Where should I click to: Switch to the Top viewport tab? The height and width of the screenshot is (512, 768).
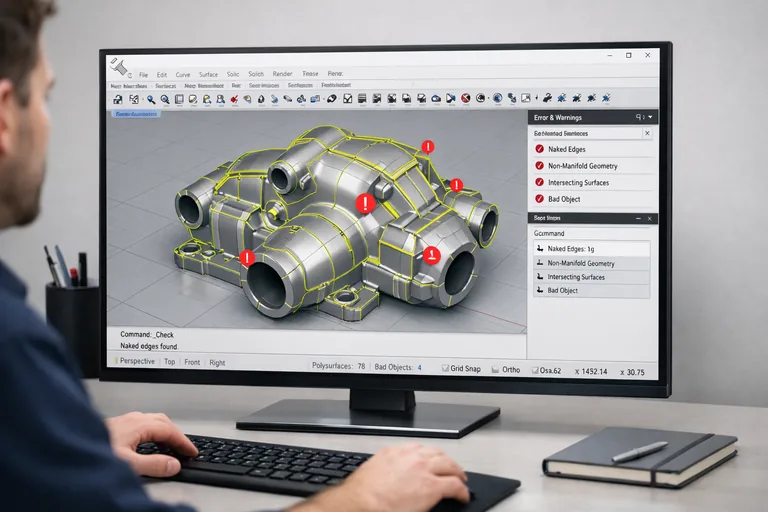169,362
